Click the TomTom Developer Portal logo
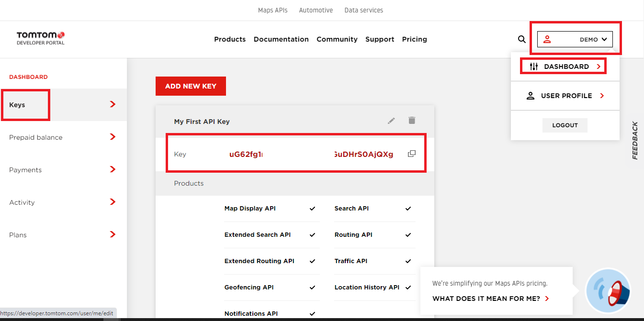Image resolution: width=644 pixels, height=321 pixels. 41,38
